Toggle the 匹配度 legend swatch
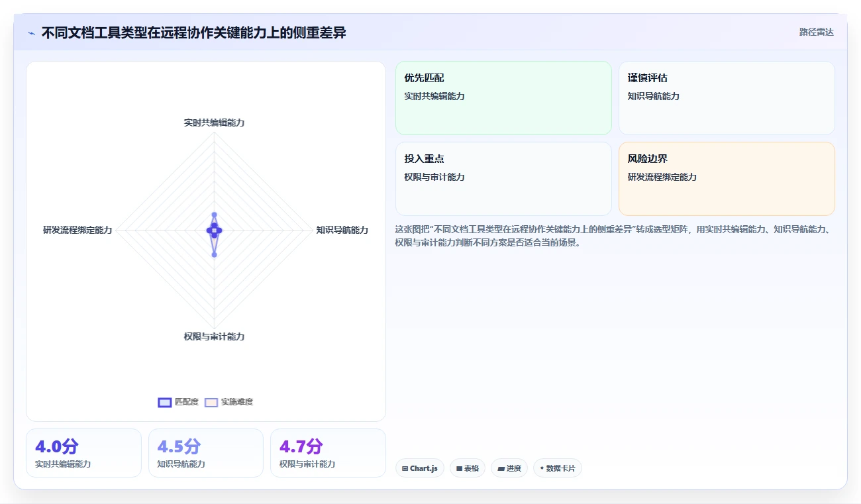 coord(165,402)
